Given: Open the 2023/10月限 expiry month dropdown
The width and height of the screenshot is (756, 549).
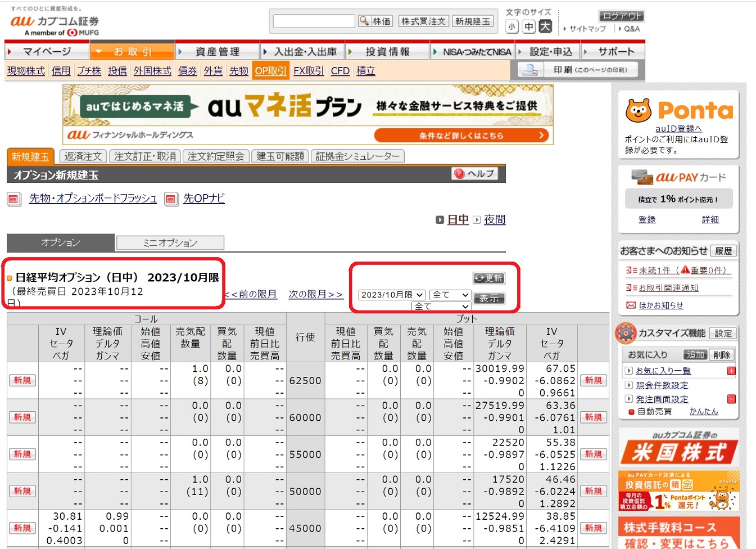Looking at the screenshot, I should tap(392, 295).
